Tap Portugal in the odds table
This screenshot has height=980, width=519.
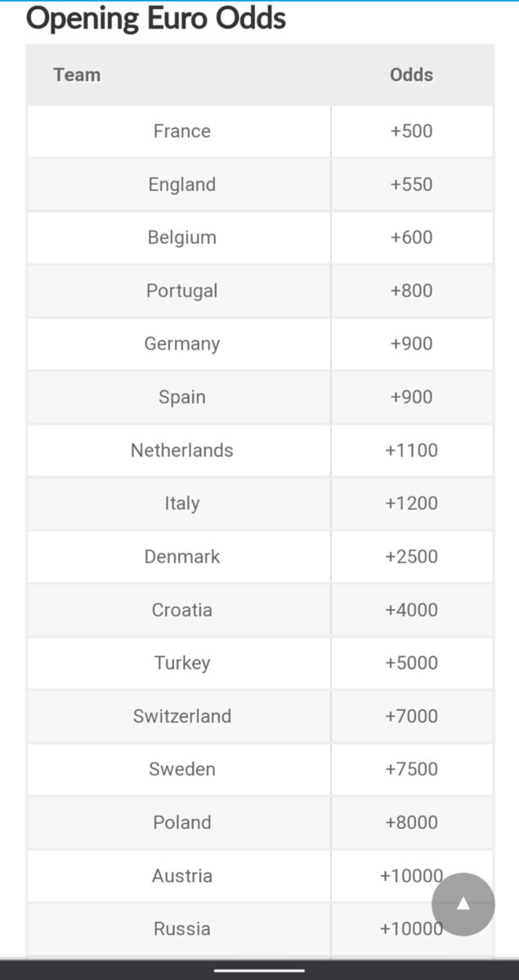(181, 291)
